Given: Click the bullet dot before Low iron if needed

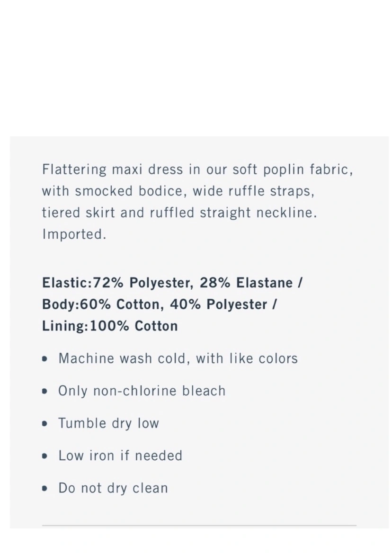Looking at the screenshot, I should click(x=44, y=456).
